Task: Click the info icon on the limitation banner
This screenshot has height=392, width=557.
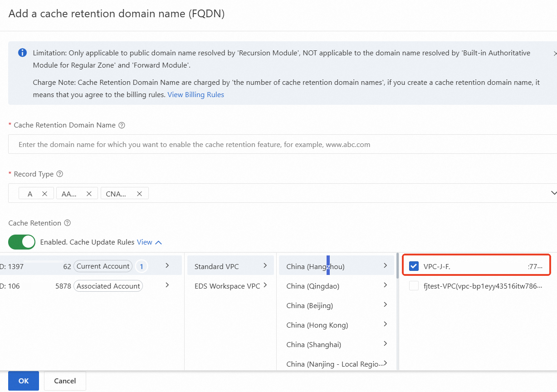Action: pyautogui.click(x=22, y=53)
